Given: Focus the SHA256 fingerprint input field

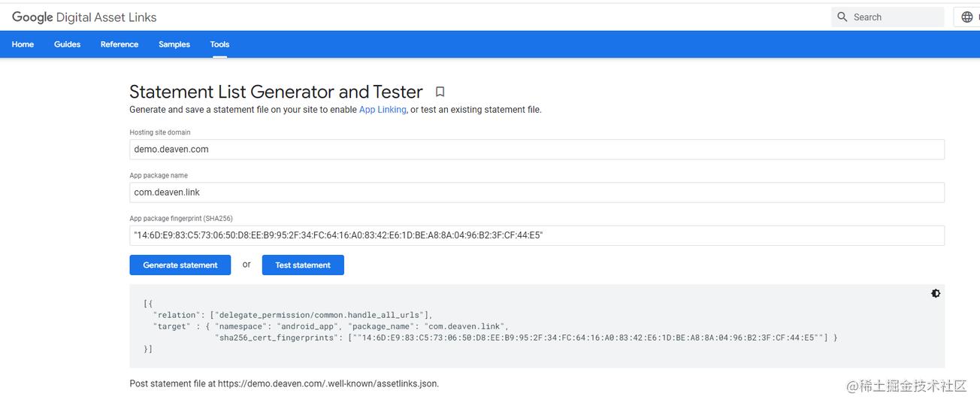Looking at the screenshot, I should pos(537,235).
